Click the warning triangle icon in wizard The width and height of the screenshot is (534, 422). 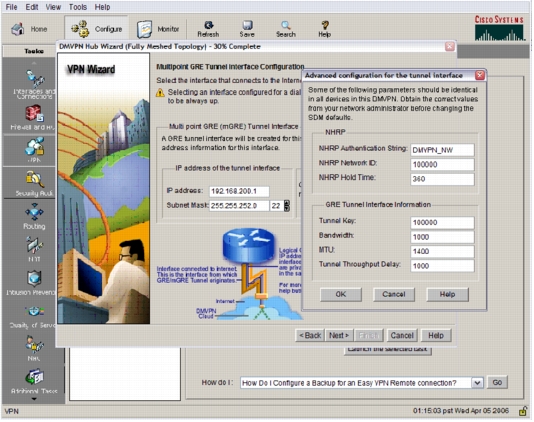160,93
